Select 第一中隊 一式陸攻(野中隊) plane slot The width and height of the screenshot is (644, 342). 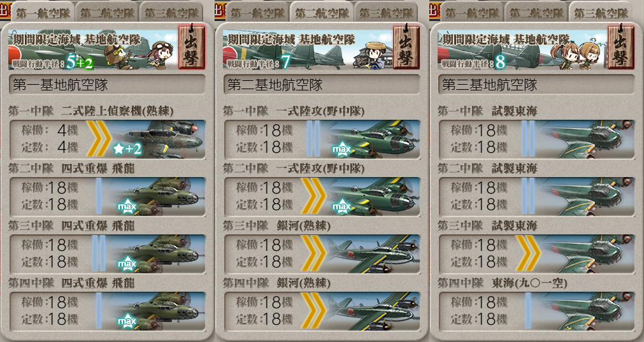click(322, 139)
